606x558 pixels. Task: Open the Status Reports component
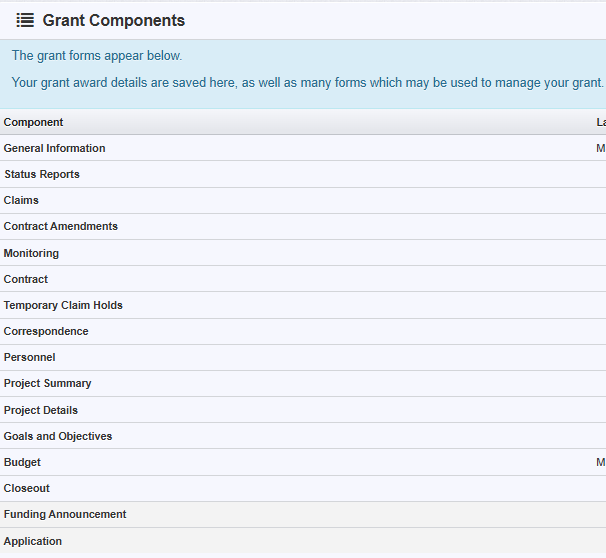[x=42, y=174]
